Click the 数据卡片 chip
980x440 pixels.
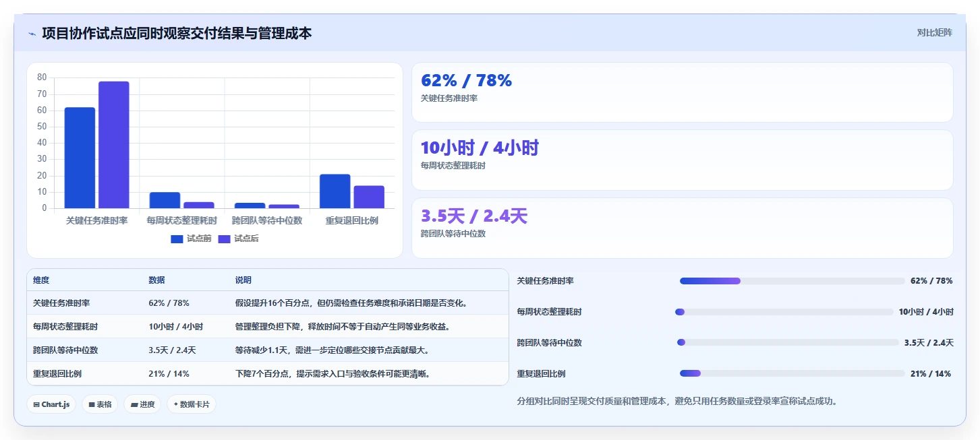click(192, 404)
